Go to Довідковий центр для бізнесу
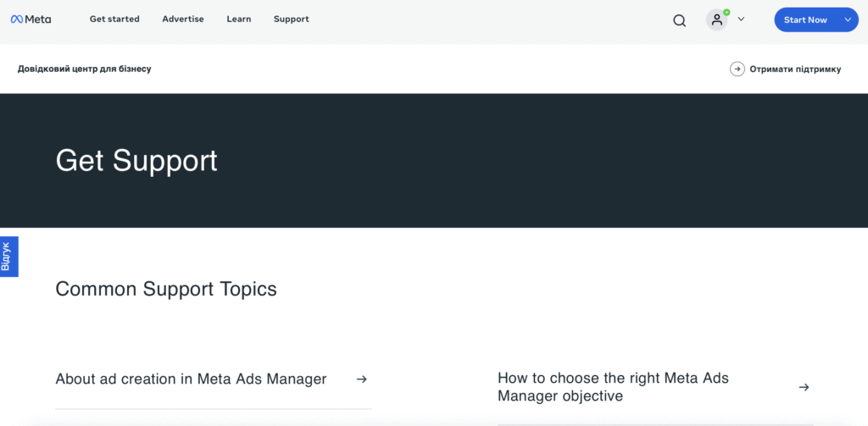The width and height of the screenshot is (868, 426). [x=85, y=69]
